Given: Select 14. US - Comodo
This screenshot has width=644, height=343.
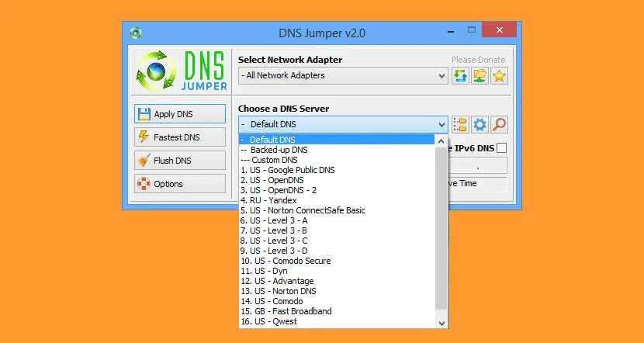Looking at the screenshot, I should click(x=337, y=301).
